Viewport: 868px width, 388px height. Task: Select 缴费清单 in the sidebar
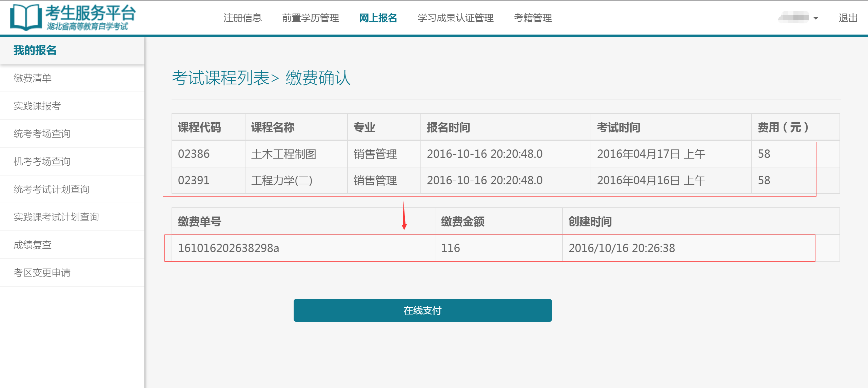click(x=32, y=78)
